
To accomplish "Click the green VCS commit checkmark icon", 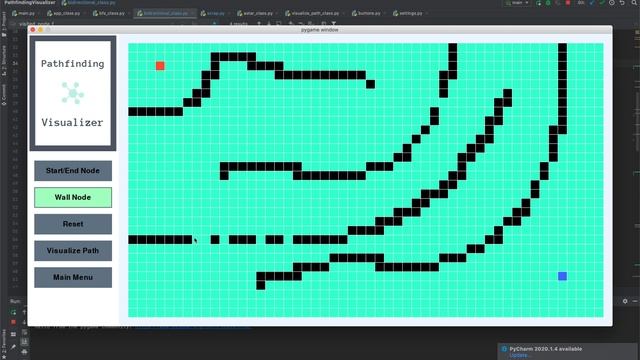I will 602,3.
